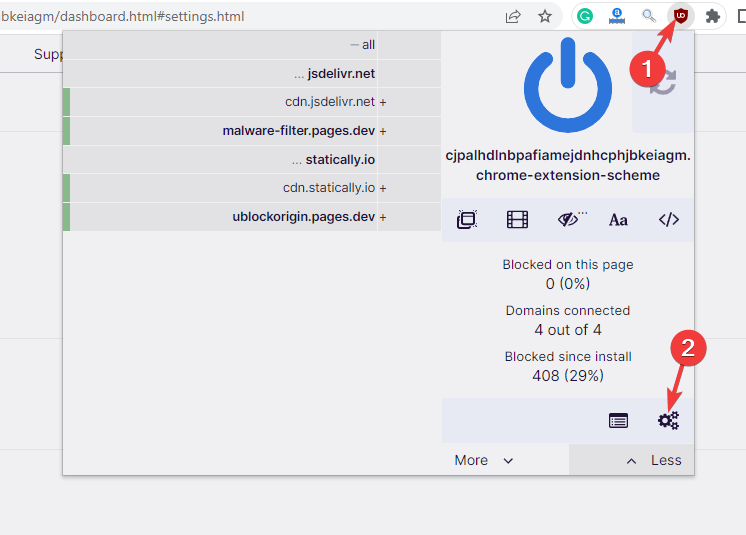Open the Extensions puzzle piece menu
This screenshot has width=746, height=535.
point(712,17)
